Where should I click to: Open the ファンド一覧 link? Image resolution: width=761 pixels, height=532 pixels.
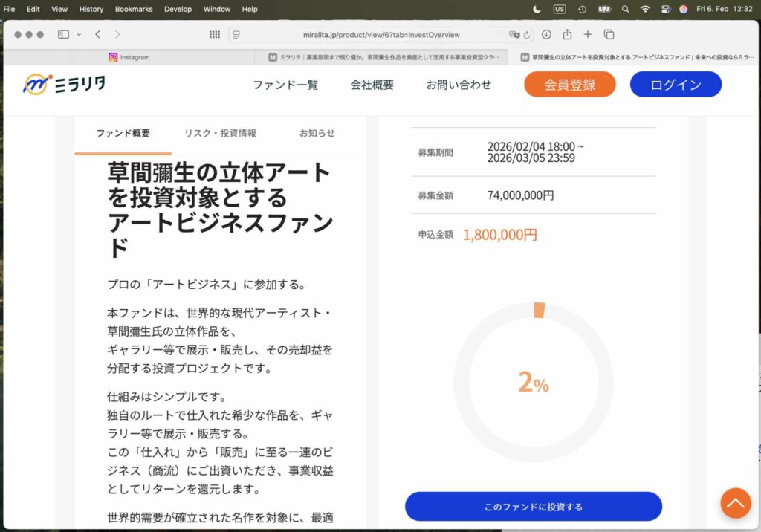tap(285, 85)
